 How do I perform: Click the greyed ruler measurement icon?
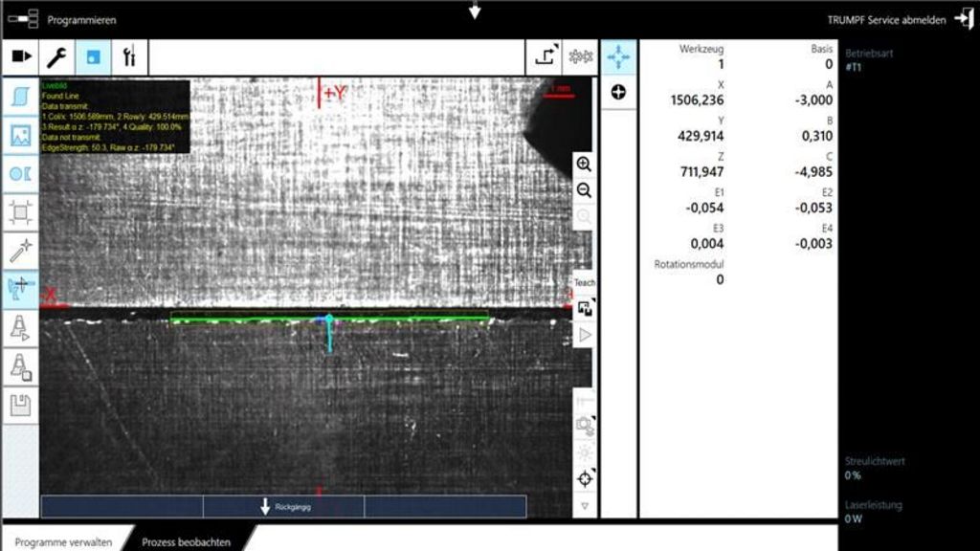pos(585,400)
